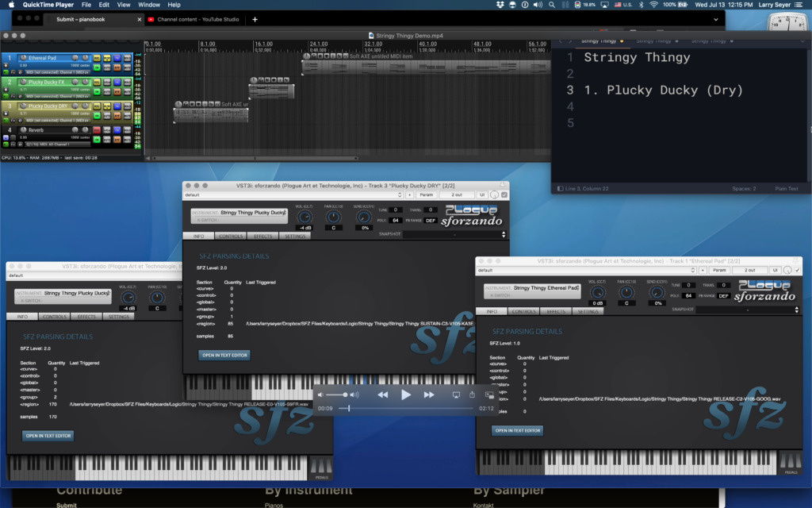Click Open In Text Editor in the left sforzando window

(48, 436)
